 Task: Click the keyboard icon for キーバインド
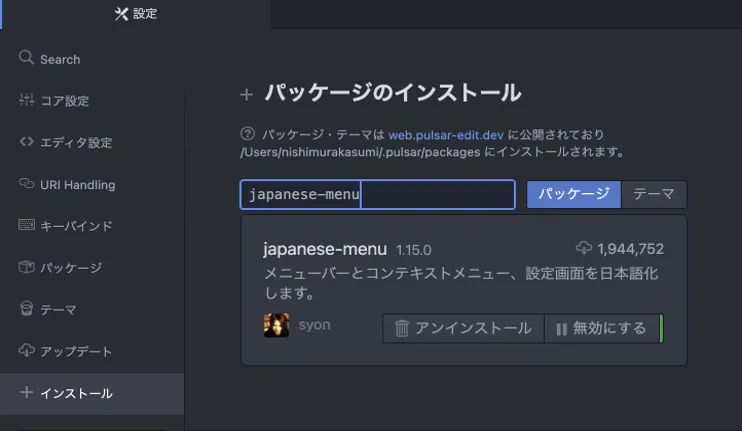26,225
